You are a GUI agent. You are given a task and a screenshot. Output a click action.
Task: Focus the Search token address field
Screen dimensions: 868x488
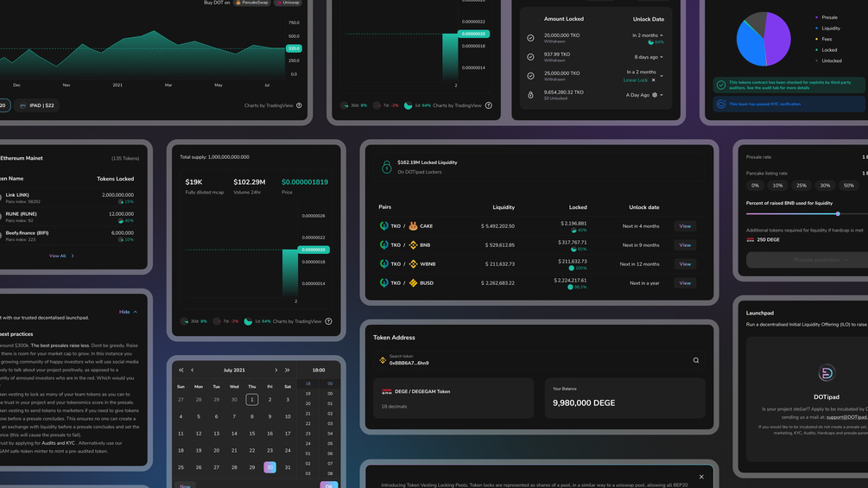pyautogui.click(x=539, y=360)
